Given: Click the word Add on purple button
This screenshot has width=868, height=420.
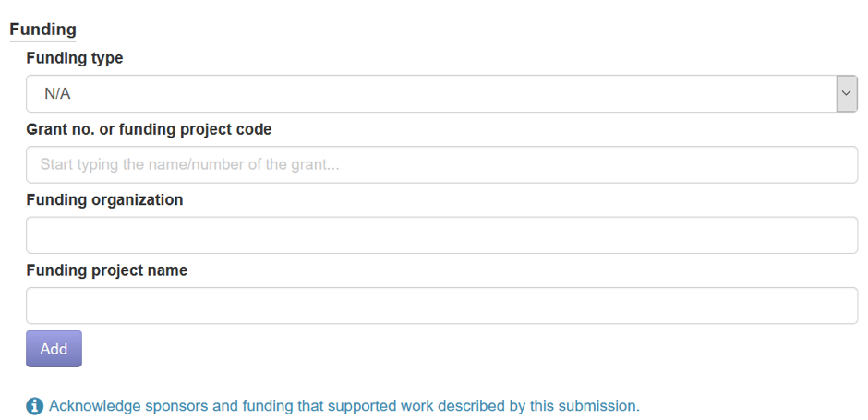Looking at the screenshot, I should click(54, 349).
